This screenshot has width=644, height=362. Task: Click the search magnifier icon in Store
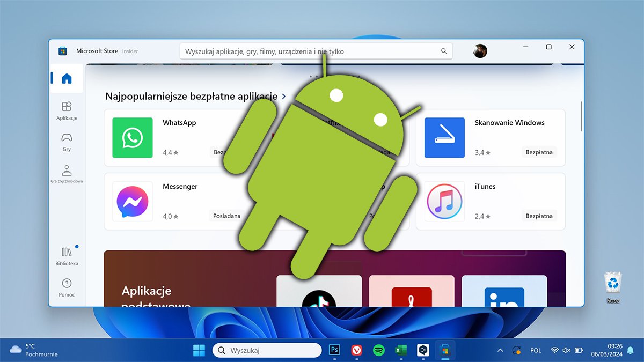(x=444, y=51)
